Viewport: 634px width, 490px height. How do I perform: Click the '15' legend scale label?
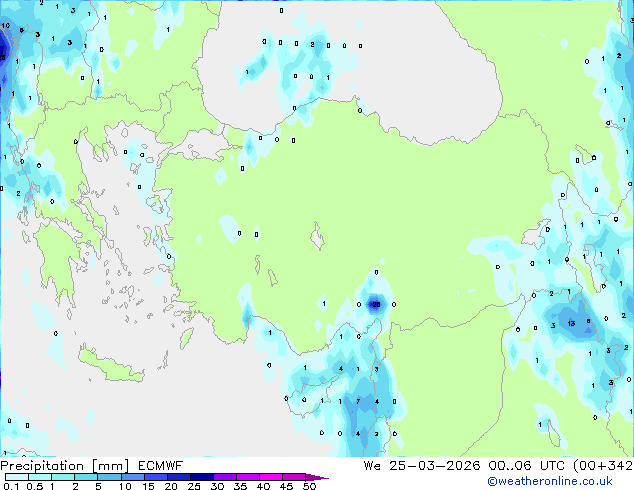[148, 486]
